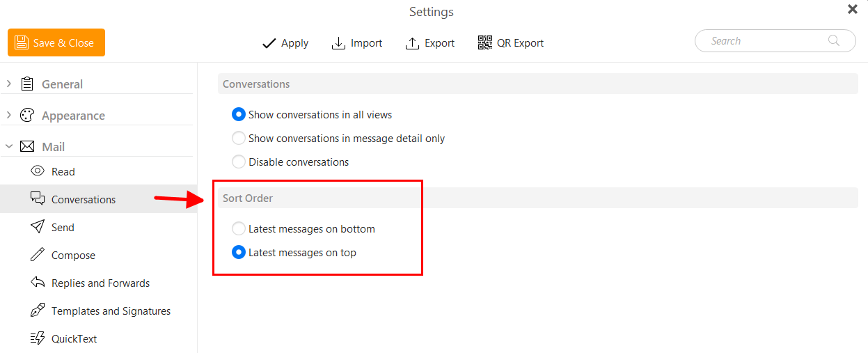Screen dimensions: 868x353
Task: Collapse the Mail section chevron
Action: click(x=9, y=146)
